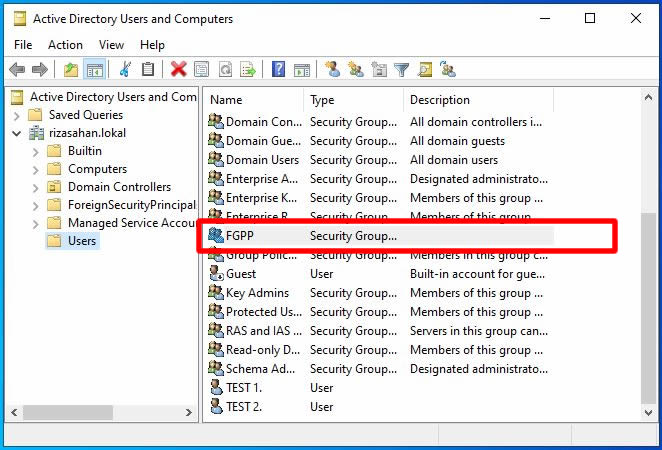Click the Copy clipboard icon
The height and width of the screenshot is (450, 662).
pyautogui.click(x=148, y=69)
